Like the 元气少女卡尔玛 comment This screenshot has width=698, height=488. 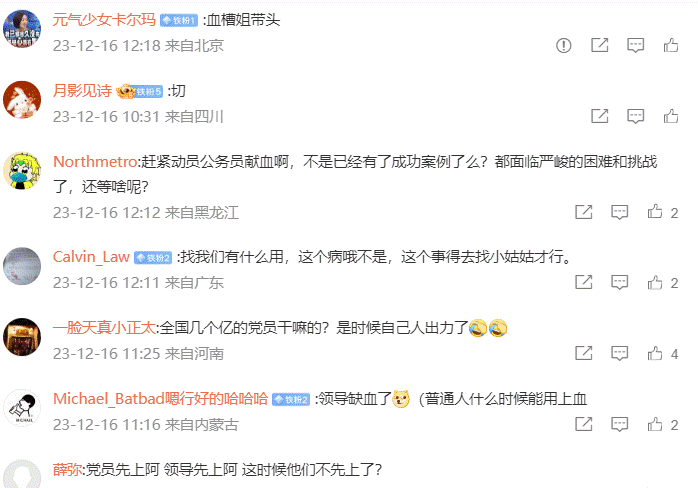coord(671,45)
